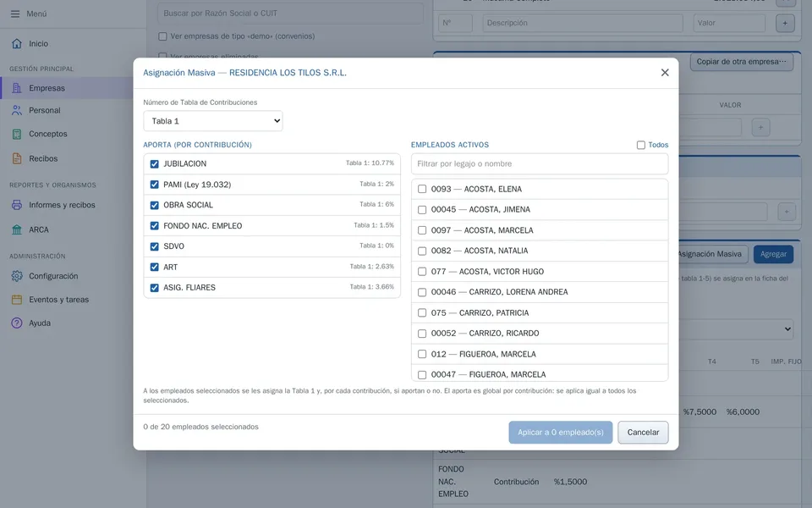Select employee 00047 FIGUEROA, MARCELA
This screenshot has height=508, width=812.
pos(422,375)
